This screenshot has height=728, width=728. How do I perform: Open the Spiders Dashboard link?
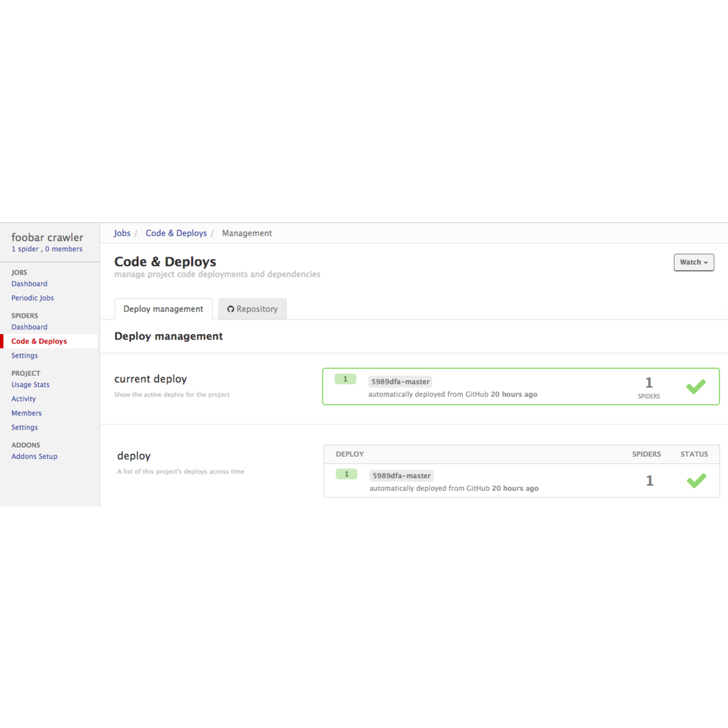30,327
